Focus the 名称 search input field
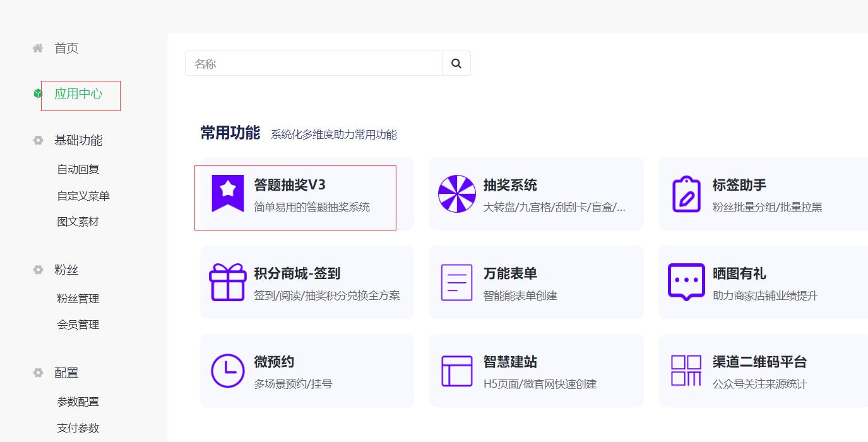The image size is (868, 442). 314,63
